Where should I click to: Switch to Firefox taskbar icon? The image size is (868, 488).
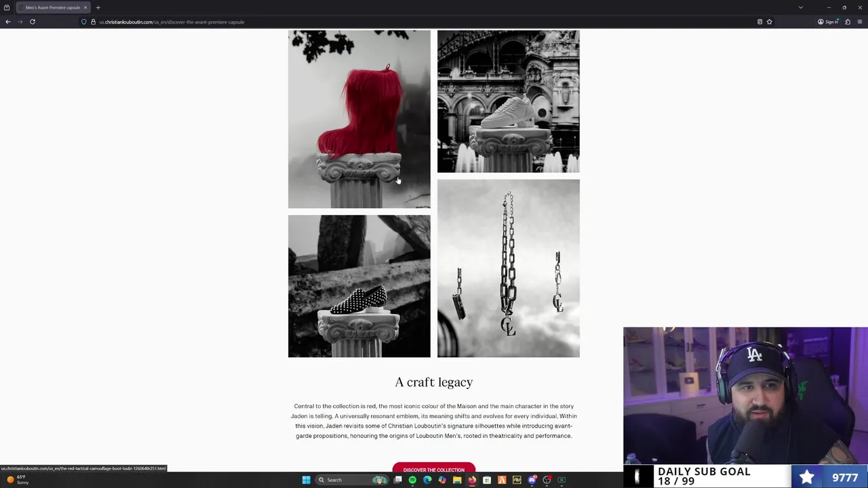(x=472, y=480)
